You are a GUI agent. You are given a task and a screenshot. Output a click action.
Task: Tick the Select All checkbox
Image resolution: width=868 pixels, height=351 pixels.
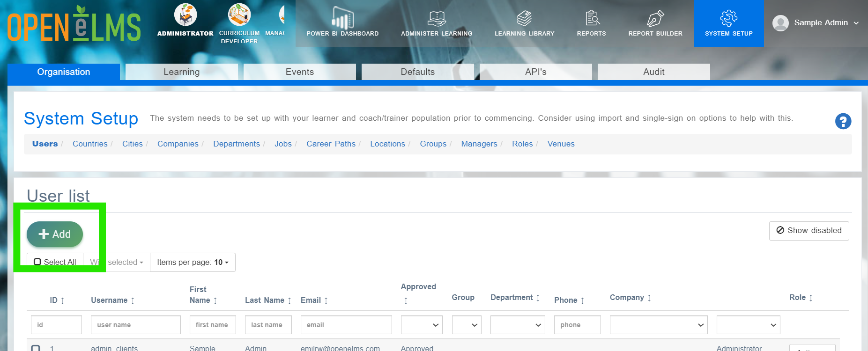37,262
